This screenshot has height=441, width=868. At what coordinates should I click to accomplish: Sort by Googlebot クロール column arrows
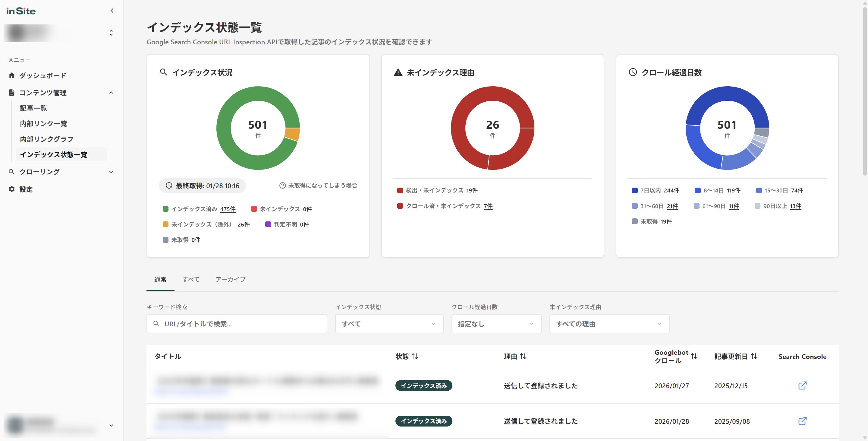point(694,356)
